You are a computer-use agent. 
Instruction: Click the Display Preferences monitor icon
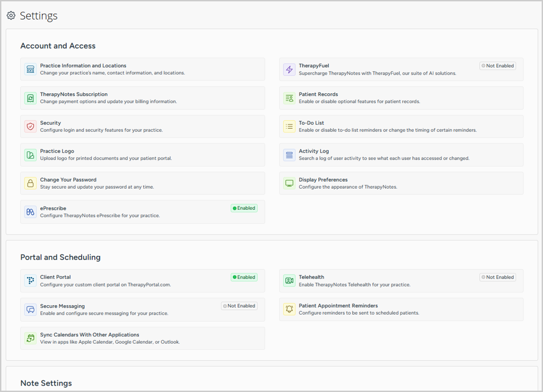tap(289, 183)
